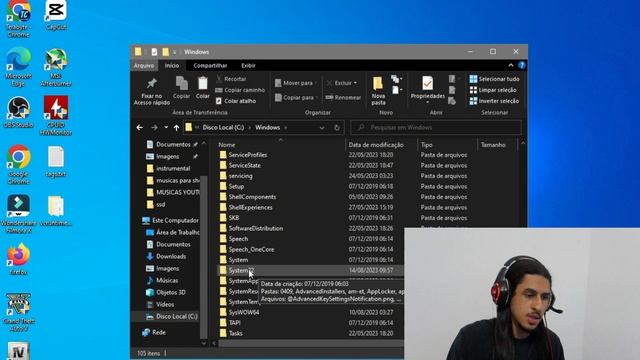This screenshot has width=640, height=360.
Task: Open Downloads in navigation pane
Action: click(x=166, y=256)
